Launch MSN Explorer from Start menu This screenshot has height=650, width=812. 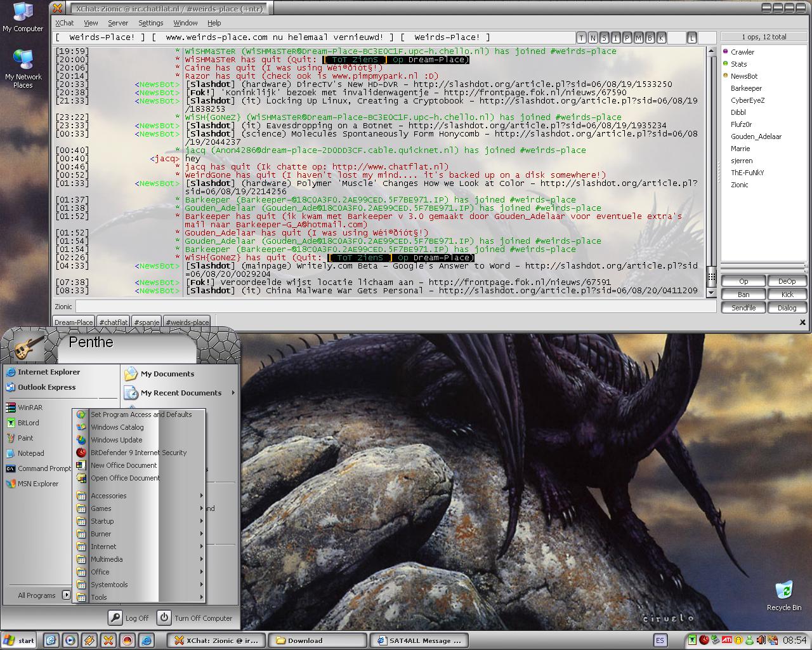32,484
